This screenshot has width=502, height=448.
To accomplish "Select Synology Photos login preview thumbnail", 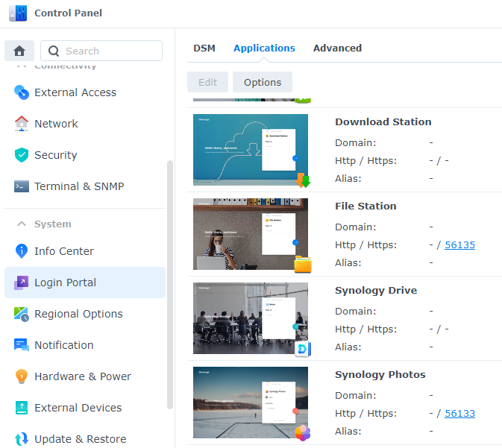I will pos(251,403).
